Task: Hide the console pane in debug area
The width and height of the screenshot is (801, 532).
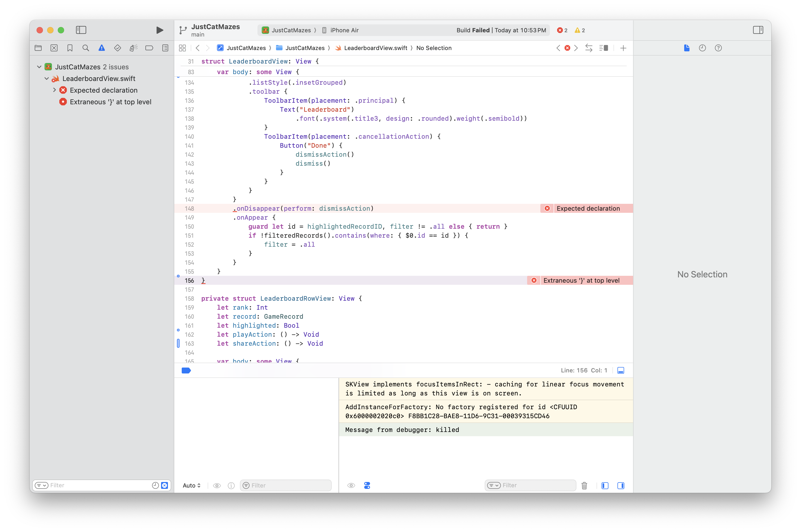Action: [621, 485]
